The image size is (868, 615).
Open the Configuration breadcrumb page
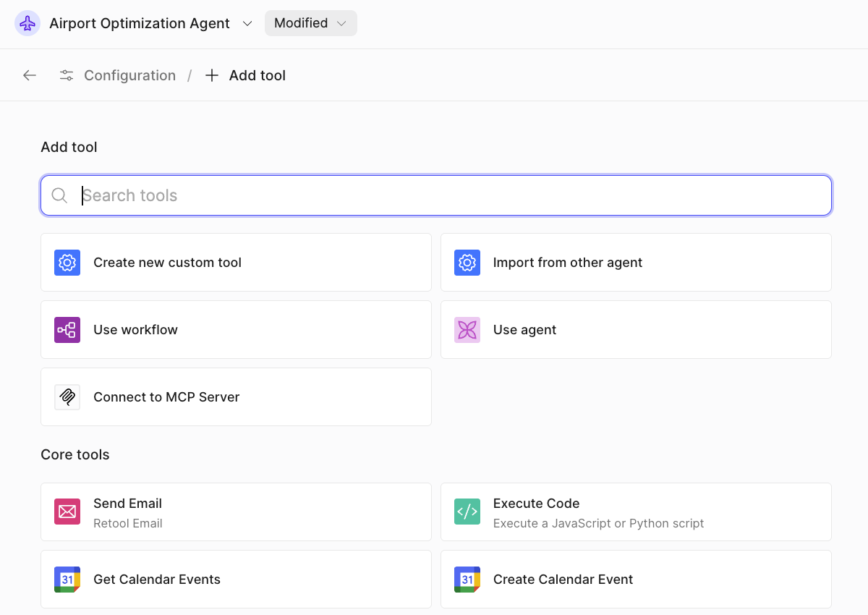click(x=129, y=75)
